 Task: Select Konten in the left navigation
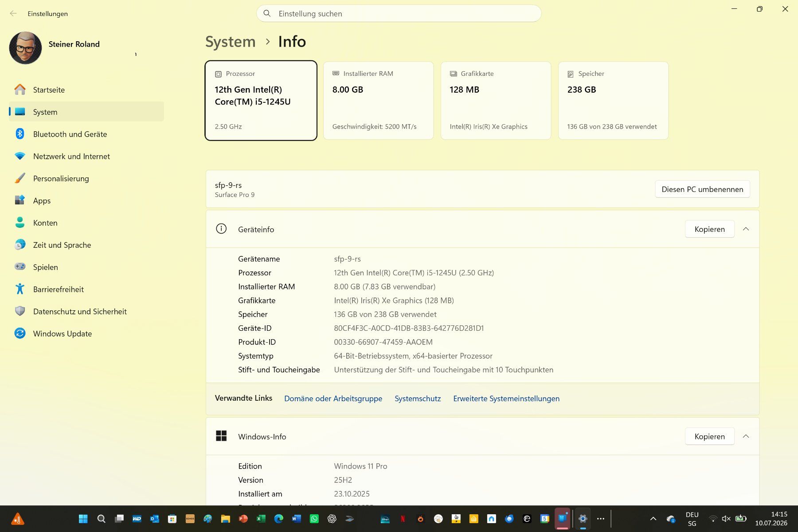(86, 223)
